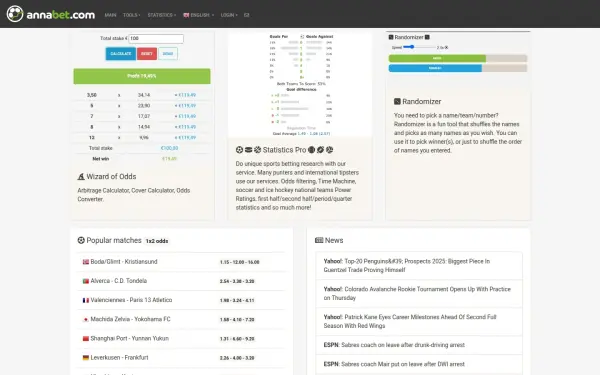Click the envelope contact icon in navbar
The image size is (600, 375).
(246, 15)
